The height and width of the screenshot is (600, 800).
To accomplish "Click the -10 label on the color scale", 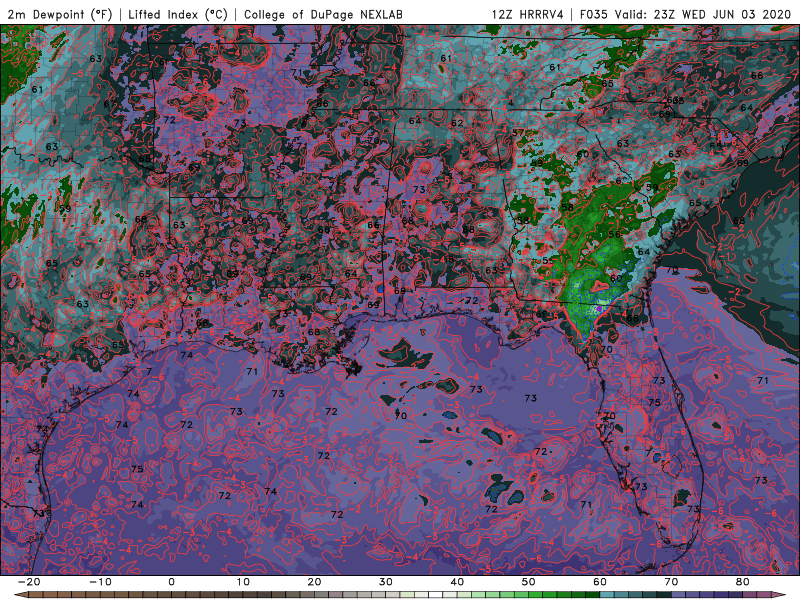I will [x=100, y=582].
